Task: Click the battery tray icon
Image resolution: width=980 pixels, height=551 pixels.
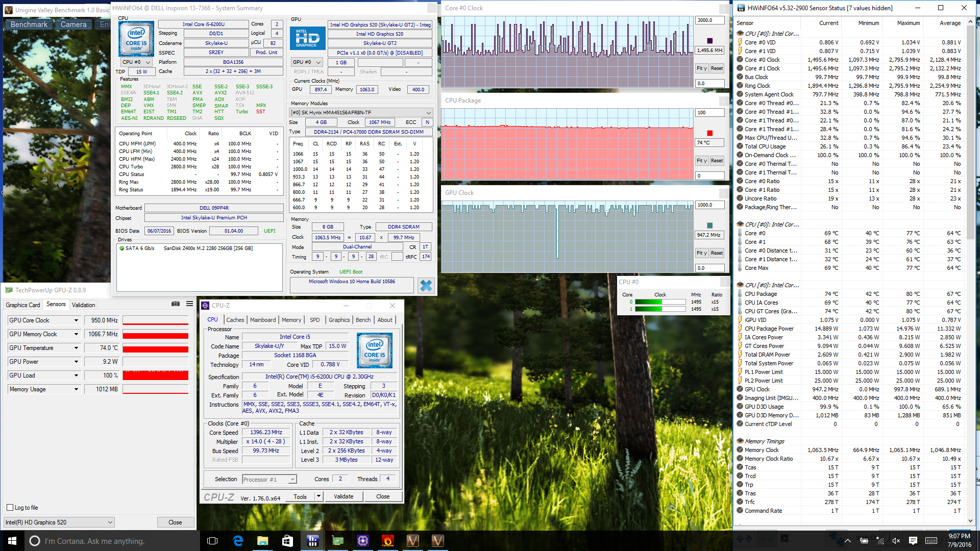Action: tap(864, 541)
